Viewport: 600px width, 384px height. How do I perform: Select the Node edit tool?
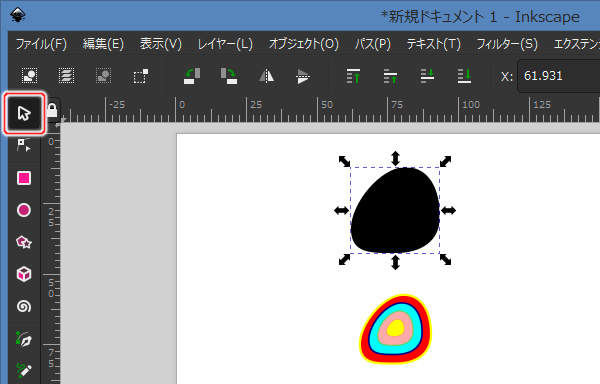click(x=24, y=145)
